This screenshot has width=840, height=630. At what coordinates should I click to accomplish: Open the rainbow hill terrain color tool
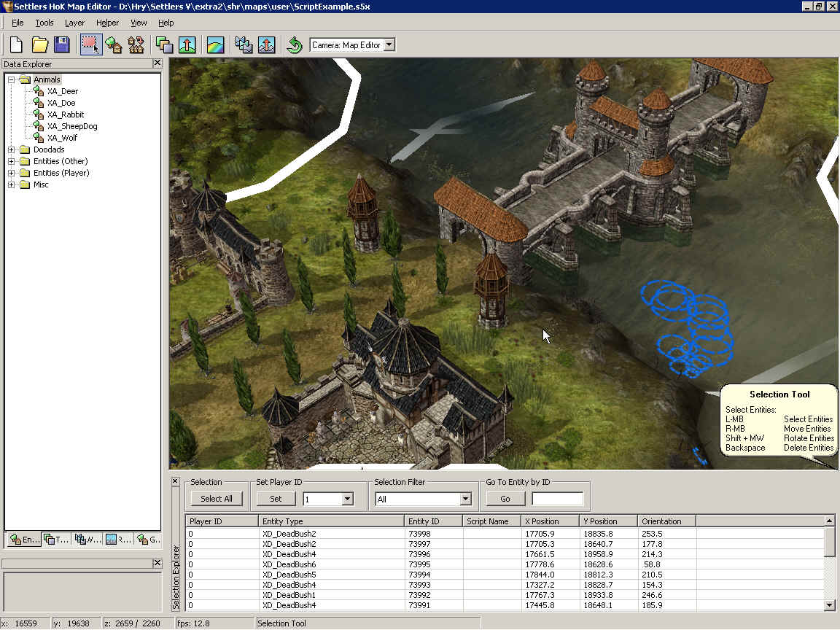pyautogui.click(x=215, y=45)
